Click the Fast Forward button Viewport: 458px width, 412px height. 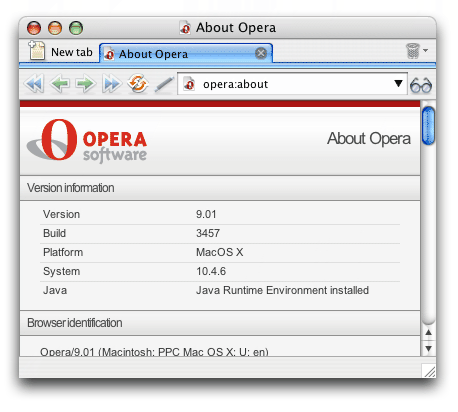tap(111, 84)
